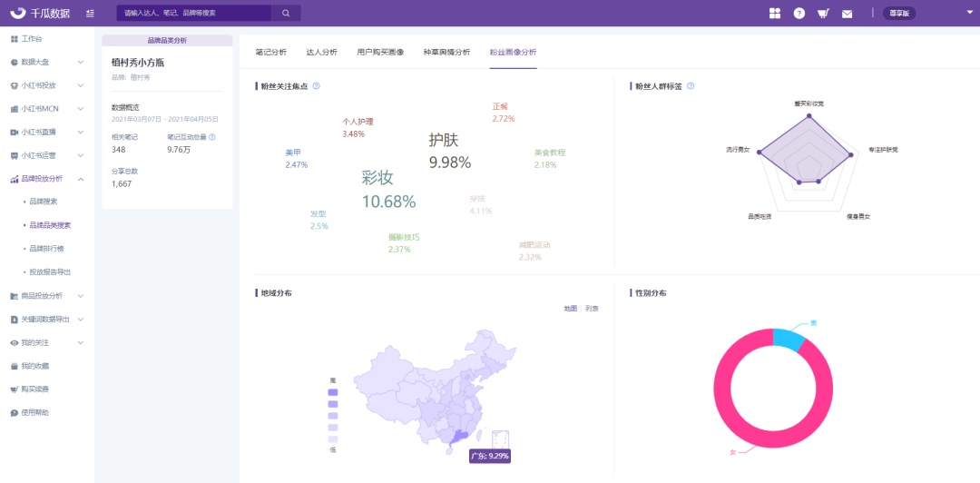The width and height of the screenshot is (980, 483).
Task: Click the 小红书运营 sidebar icon
Action: coord(14,156)
